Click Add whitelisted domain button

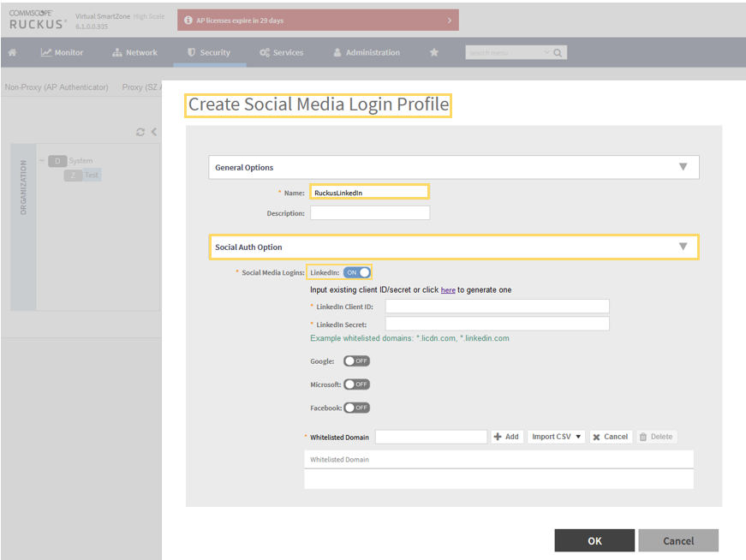(507, 437)
